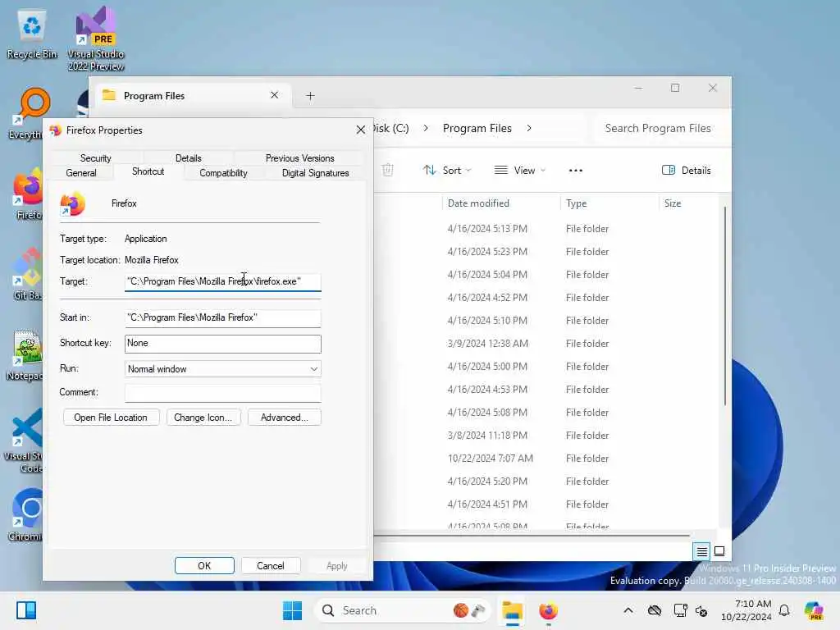Show hidden tray icons chevron
840x630 pixels.
(x=628, y=610)
